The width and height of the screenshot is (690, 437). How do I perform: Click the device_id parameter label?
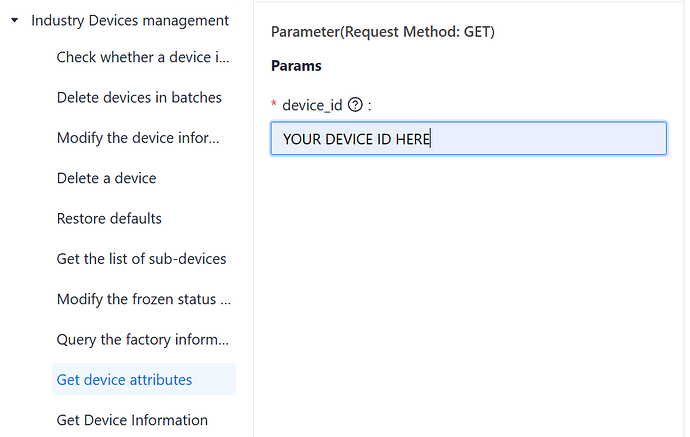coord(313,104)
